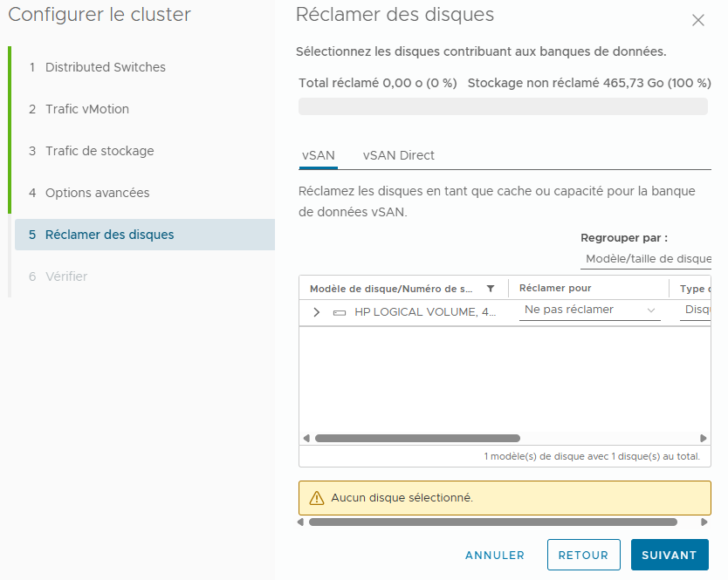Click the warning icon in the alert banner

pos(317,498)
